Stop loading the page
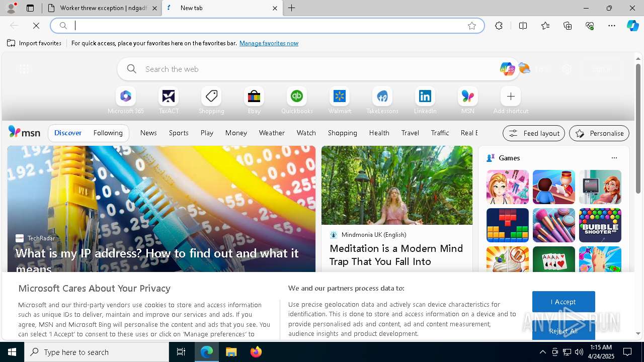Image resolution: width=644 pixels, height=362 pixels. click(x=36, y=26)
